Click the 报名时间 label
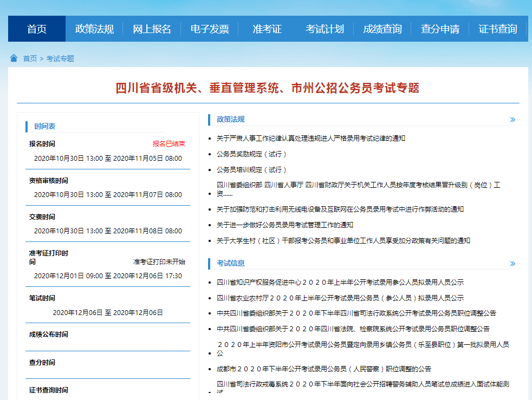The height and width of the screenshot is (400, 532). click(42, 144)
